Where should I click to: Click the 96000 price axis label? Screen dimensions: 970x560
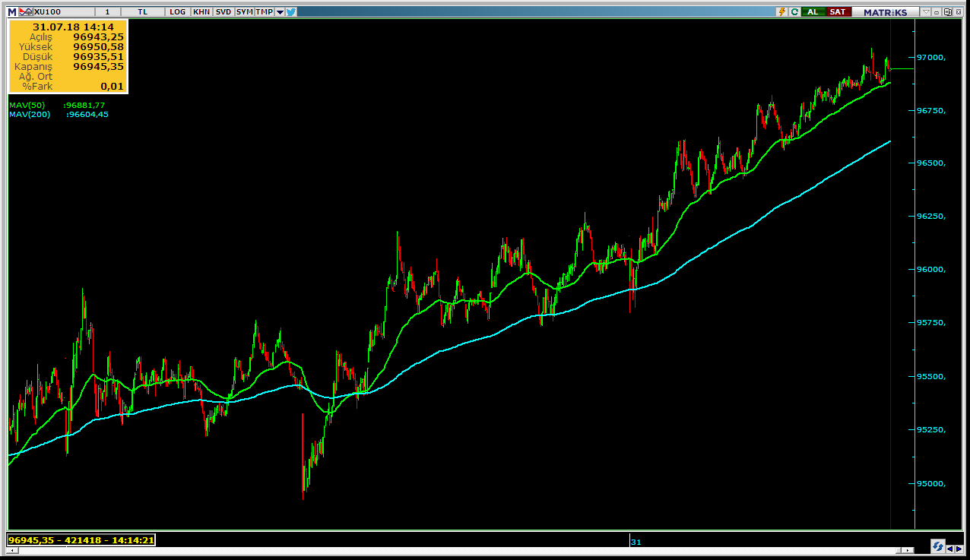[x=931, y=270]
